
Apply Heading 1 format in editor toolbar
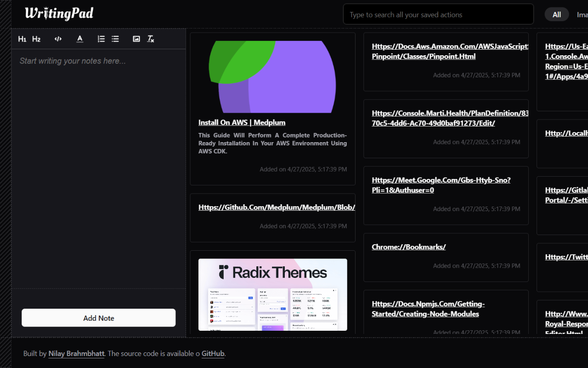pyautogui.click(x=22, y=39)
